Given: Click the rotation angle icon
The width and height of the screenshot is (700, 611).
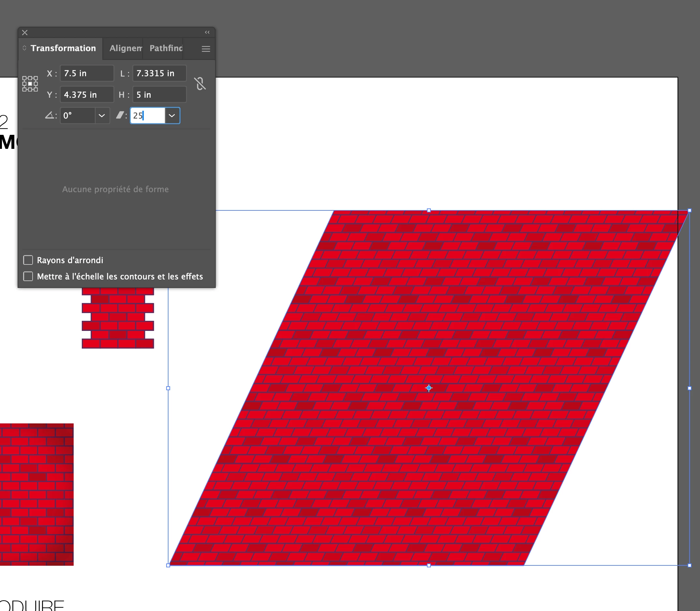Looking at the screenshot, I should (x=50, y=116).
